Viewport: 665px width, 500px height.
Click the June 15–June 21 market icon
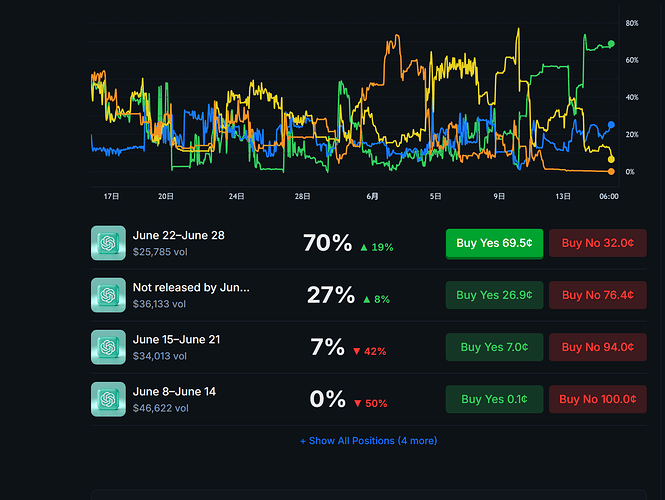(108, 347)
